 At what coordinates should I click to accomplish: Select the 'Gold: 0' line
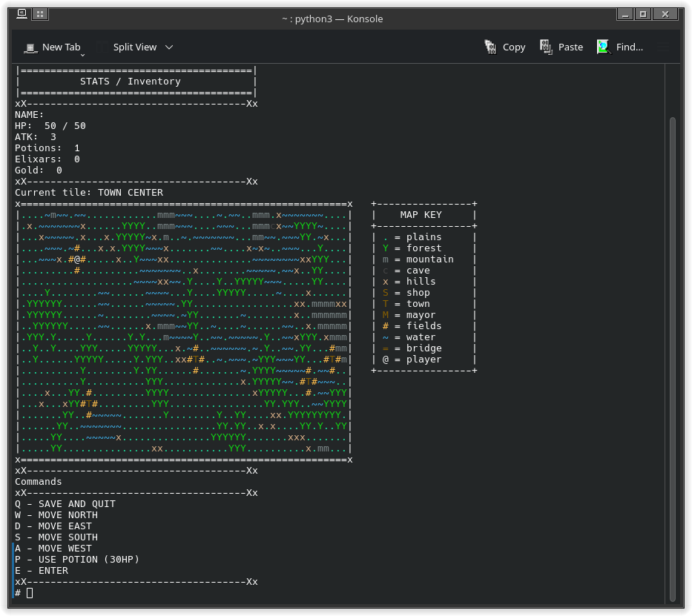click(x=39, y=170)
